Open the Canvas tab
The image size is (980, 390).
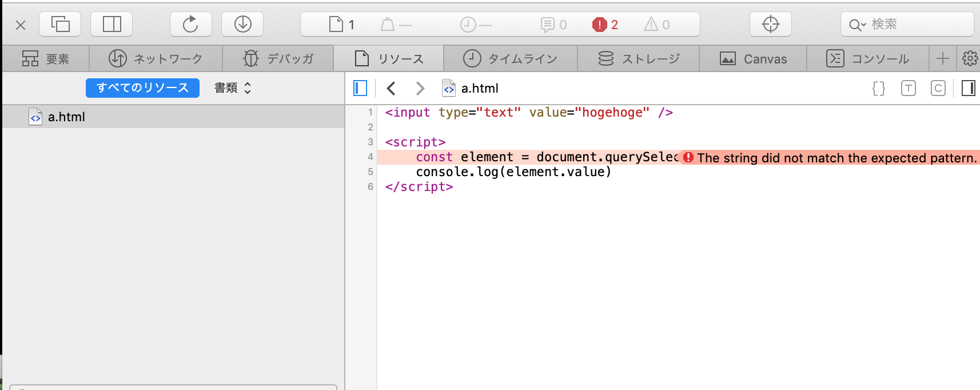point(753,58)
